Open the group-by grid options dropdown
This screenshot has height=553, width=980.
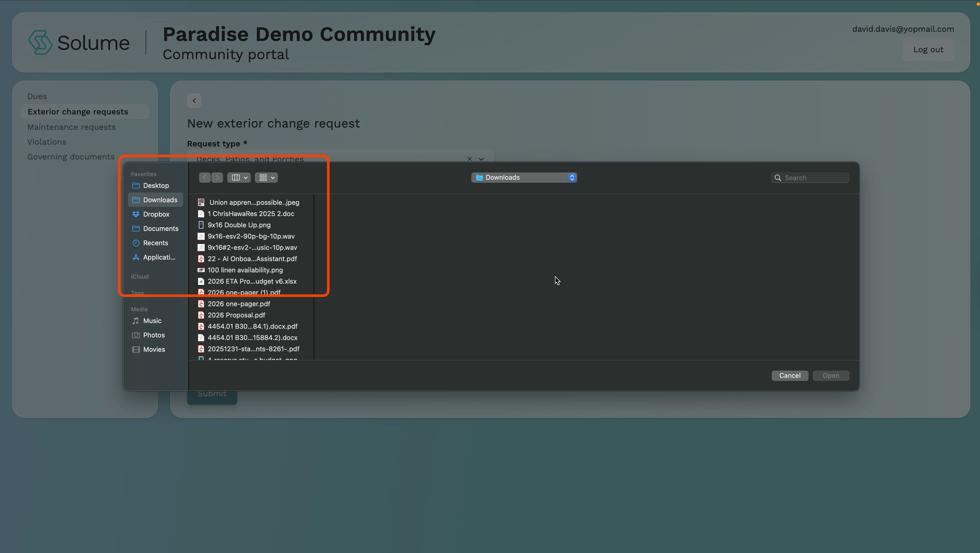266,177
